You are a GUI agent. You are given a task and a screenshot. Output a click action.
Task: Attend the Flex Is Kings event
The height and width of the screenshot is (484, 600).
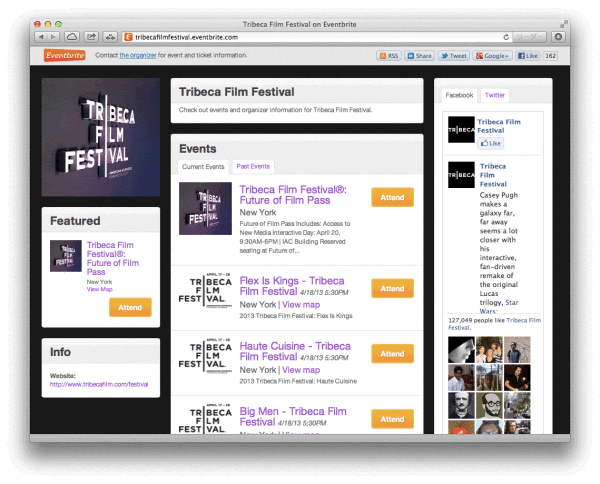(392, 288)
